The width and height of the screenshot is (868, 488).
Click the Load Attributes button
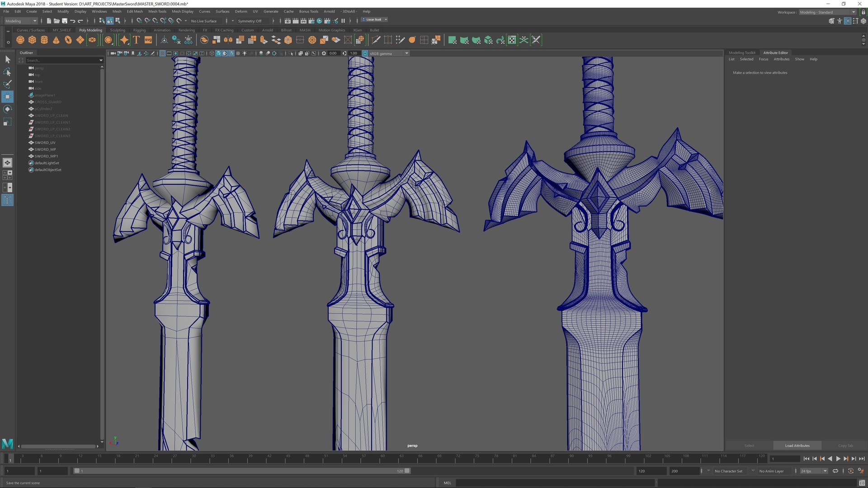pyautogui.click(x=797, y=446)
